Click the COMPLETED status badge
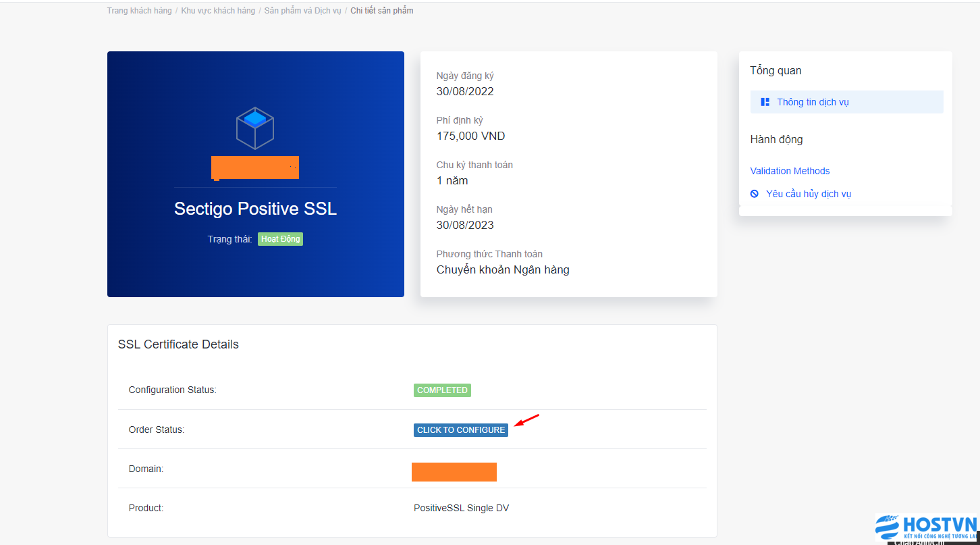Viewport: 980px width, 545px height. click(442, 390)
